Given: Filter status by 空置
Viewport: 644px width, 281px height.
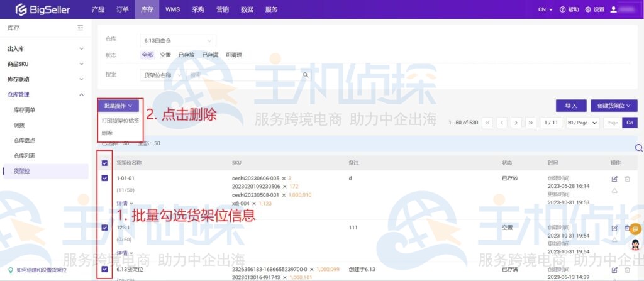Looking at the screenshot, I should (x=165, y=55).
